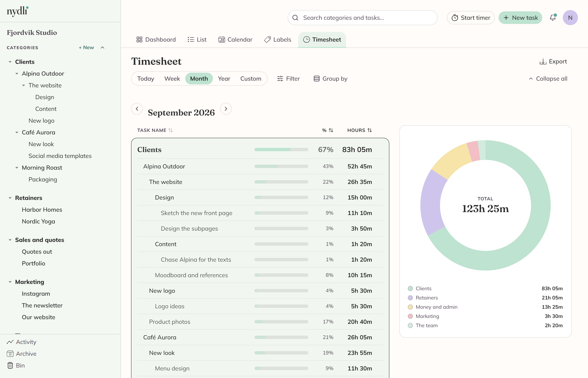
Task: Collapse Marketing category in sidebar
Action: coord(10,282)
